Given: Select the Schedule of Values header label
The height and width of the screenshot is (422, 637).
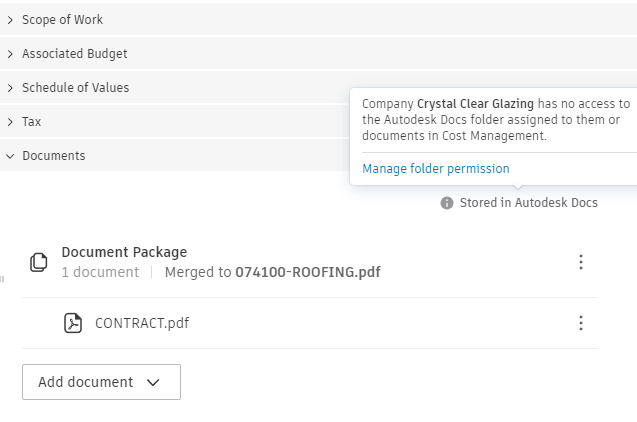Looking at the screenshot, I should coord(76,88).
